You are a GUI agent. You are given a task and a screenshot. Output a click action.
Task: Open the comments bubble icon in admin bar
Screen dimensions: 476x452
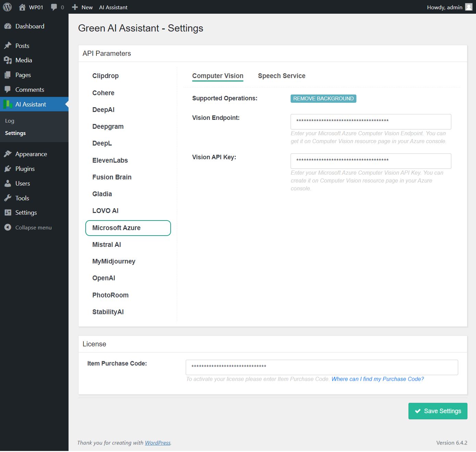pos(54,7)
